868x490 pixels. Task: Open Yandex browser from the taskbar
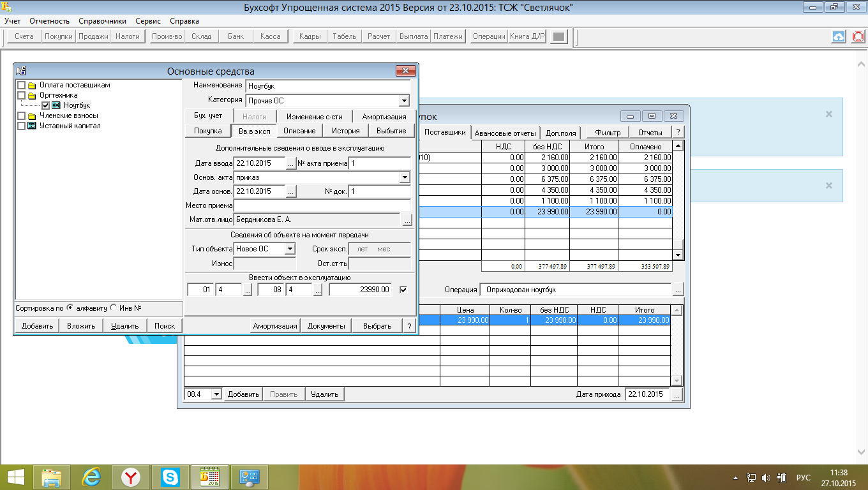tap(131, 477)
